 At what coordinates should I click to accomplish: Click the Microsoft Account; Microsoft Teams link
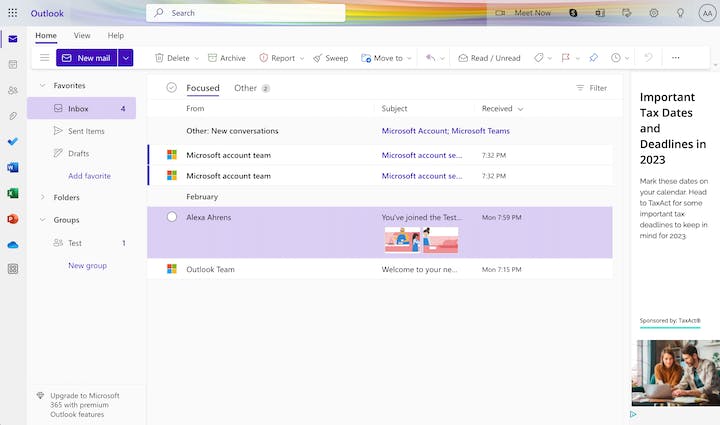click(x=445, y=131)
